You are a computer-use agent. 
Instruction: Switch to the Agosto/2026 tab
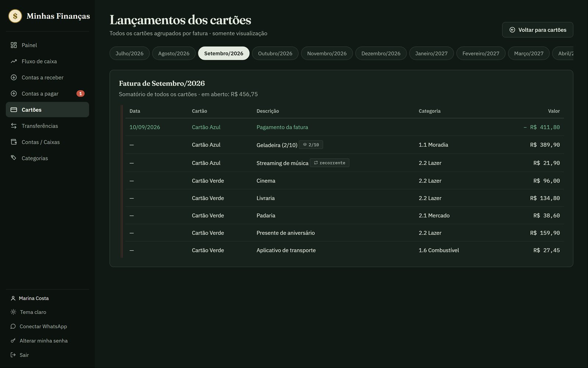(x=174, y=53)
